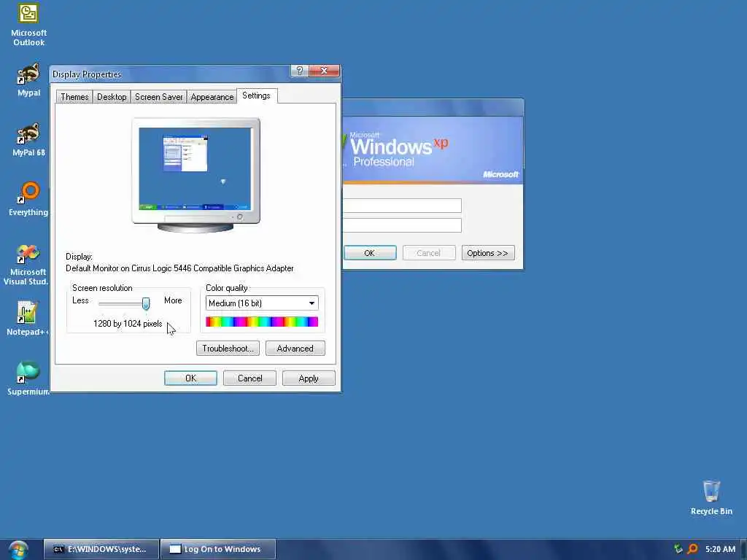Click the color spectrum bar
Viewport: 747px width, 560px height.
[262, 322]
